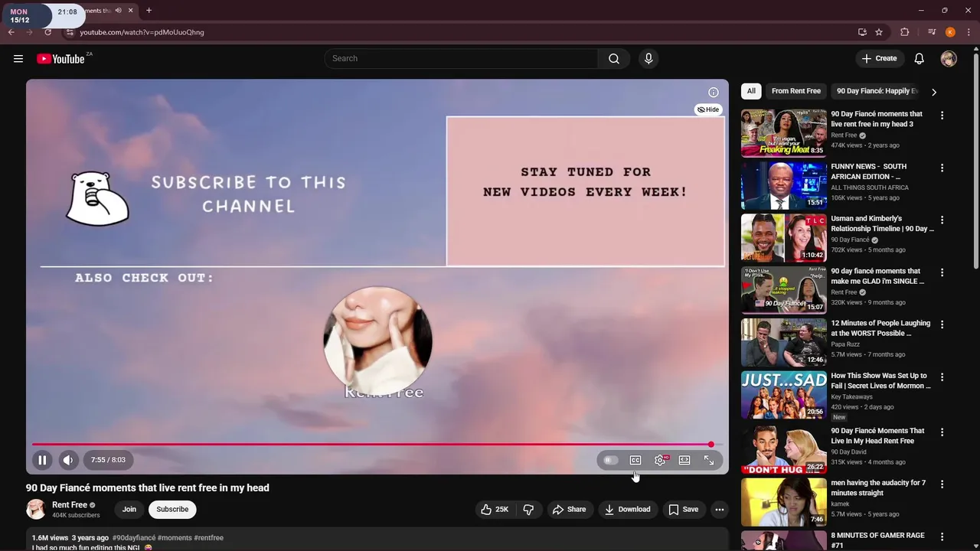Open menu for FUNNY NEWS video
The image size is (980, 551).
pyautogui.click(x=942, y=168)
